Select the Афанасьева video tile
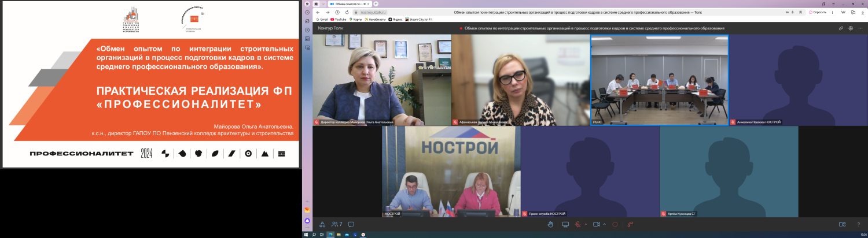This screenshot has width=868, height=238. point(520,80)
